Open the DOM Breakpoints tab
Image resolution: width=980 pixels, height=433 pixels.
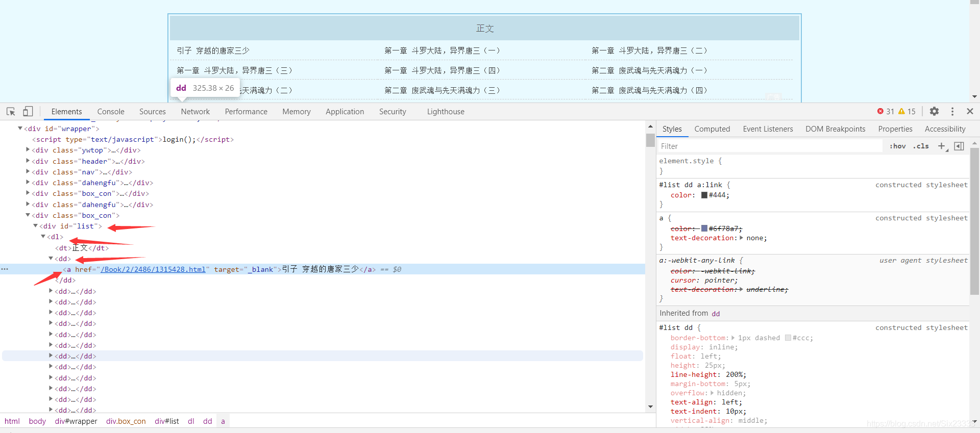click(835, 129)
